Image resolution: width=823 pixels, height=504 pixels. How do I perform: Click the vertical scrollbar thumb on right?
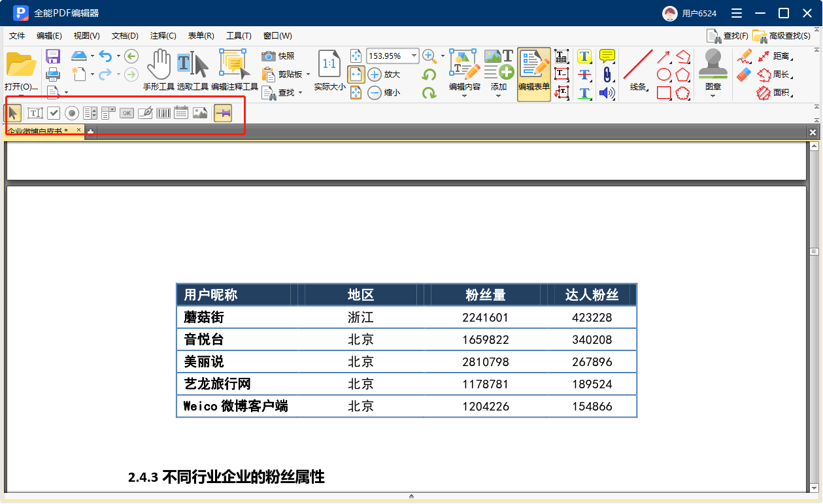click(x=814, y=252)
